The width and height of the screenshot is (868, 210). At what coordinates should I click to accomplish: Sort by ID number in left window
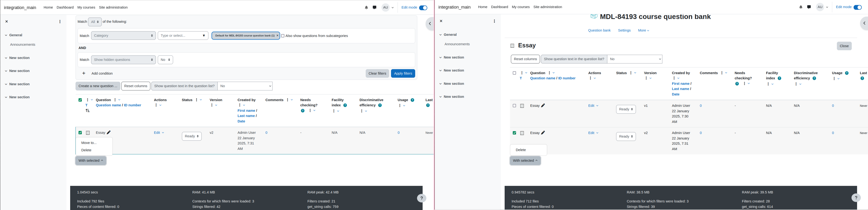point(132,105)
